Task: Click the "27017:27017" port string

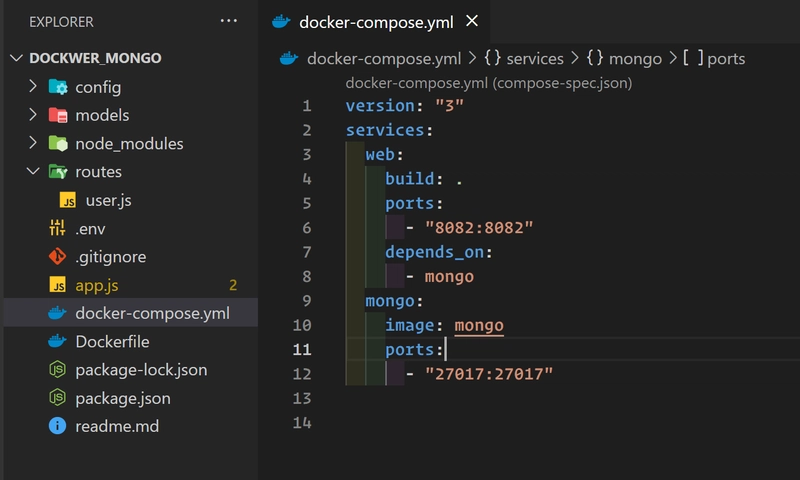Action: click(x=489, y=374)
